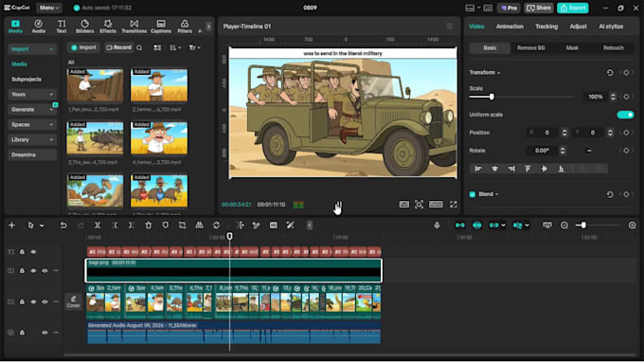This screenshot has height=362, width=644.
Task: Select the 4_farmer media thumbnail
Action: pos(159,138)
